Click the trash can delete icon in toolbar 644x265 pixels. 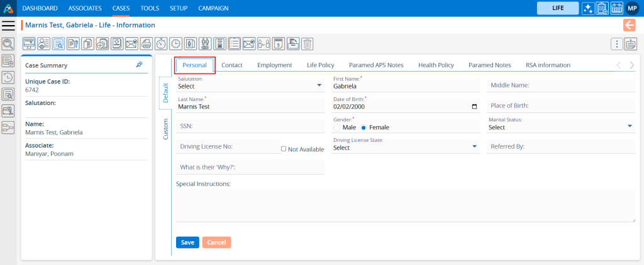point(307,44)
